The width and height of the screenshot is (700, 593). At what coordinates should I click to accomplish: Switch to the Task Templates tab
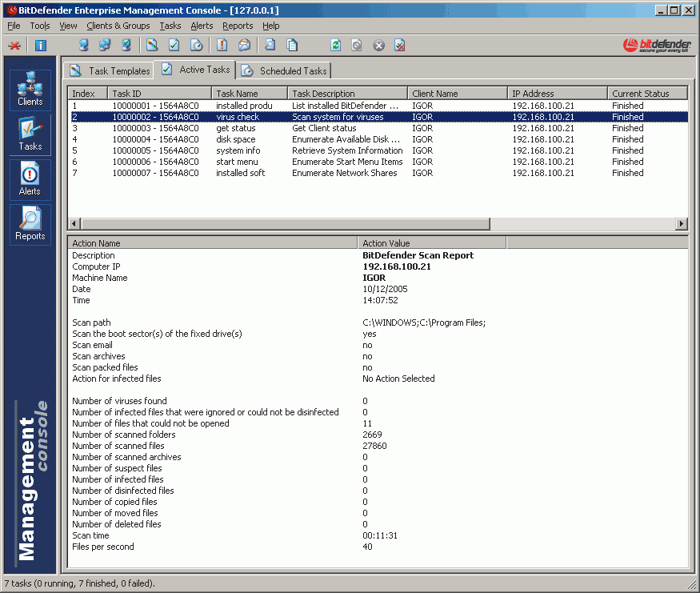[110, 70]
